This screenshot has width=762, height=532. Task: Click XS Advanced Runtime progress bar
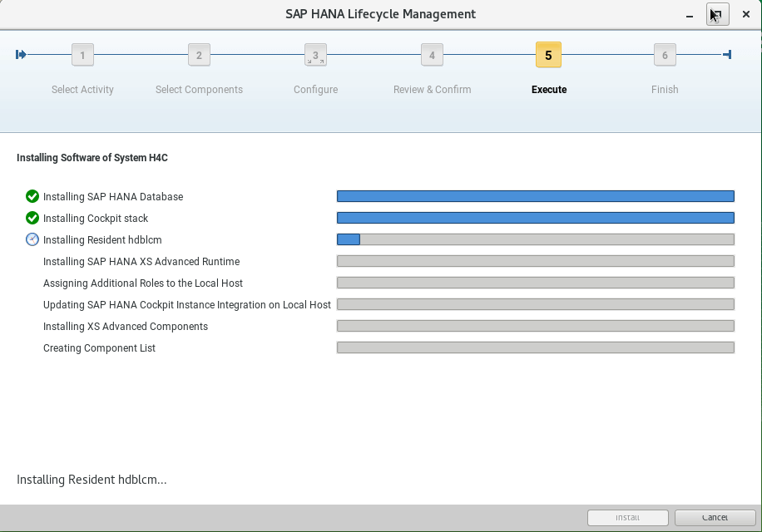point(536,261)
